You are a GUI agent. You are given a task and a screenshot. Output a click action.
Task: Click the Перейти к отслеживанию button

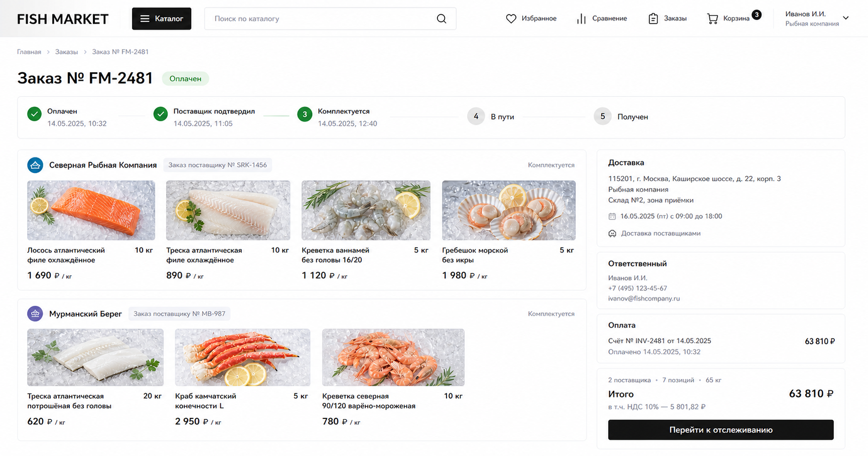pos(721,430)
